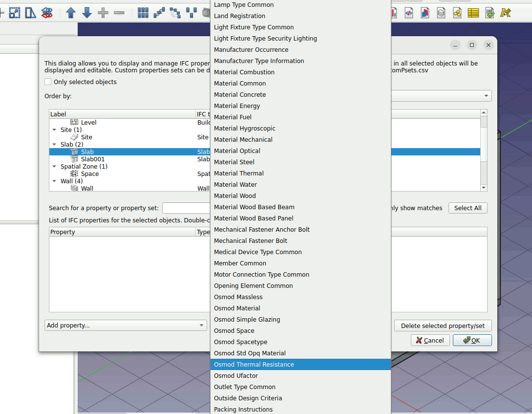Viewport: 532px width, 414px height.
Task: Click the object list vertical scrollbar
Action: pyautogui.click(x=484, y=147)
